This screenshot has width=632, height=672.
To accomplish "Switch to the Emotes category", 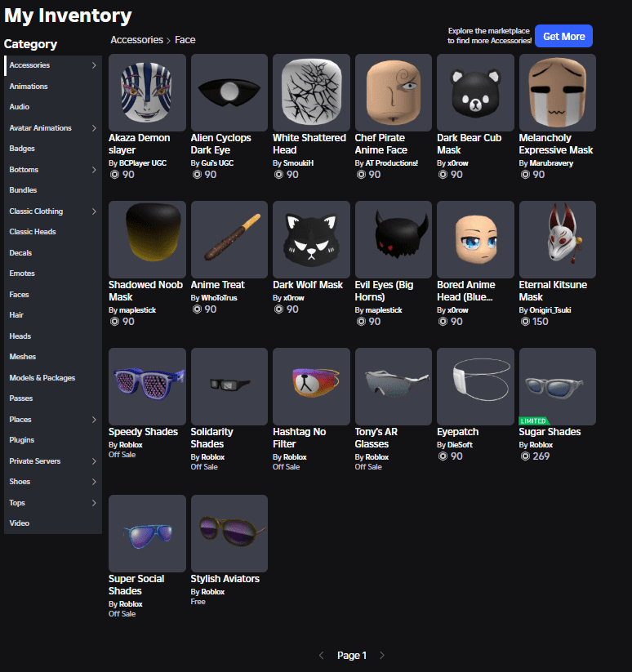I will coord(22,274).
